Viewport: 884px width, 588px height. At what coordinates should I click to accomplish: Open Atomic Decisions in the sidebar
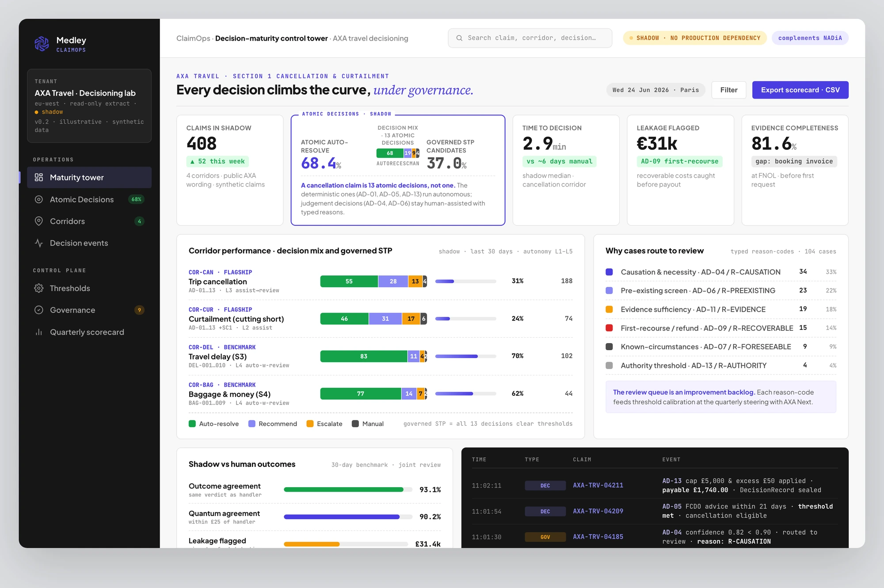(89, 199)
